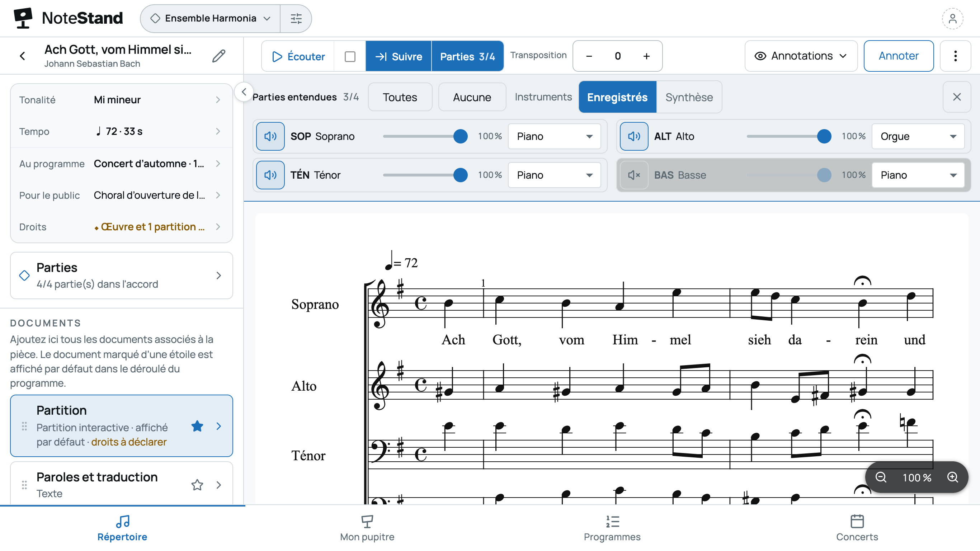Open the Programmes tab
The width and height of the screenshot is (980, 551).
click(x=612, y=528)
